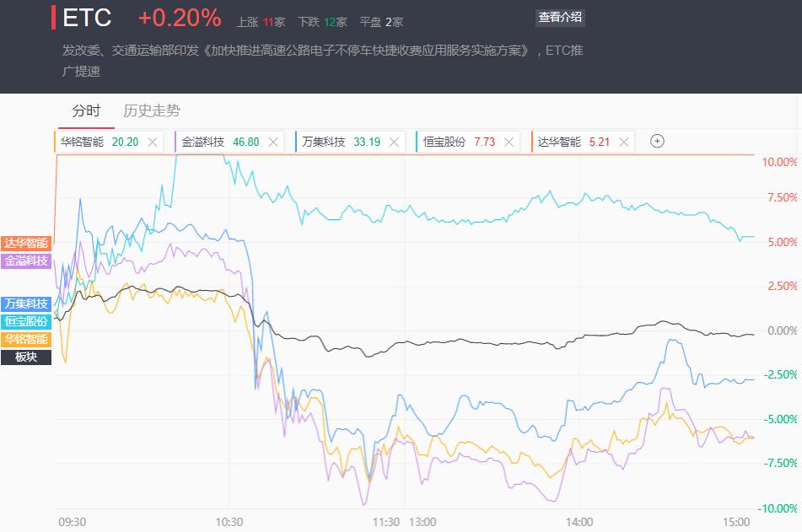Click the 查看介绍 button
802x532 pixels.
[x=560, y=18]
